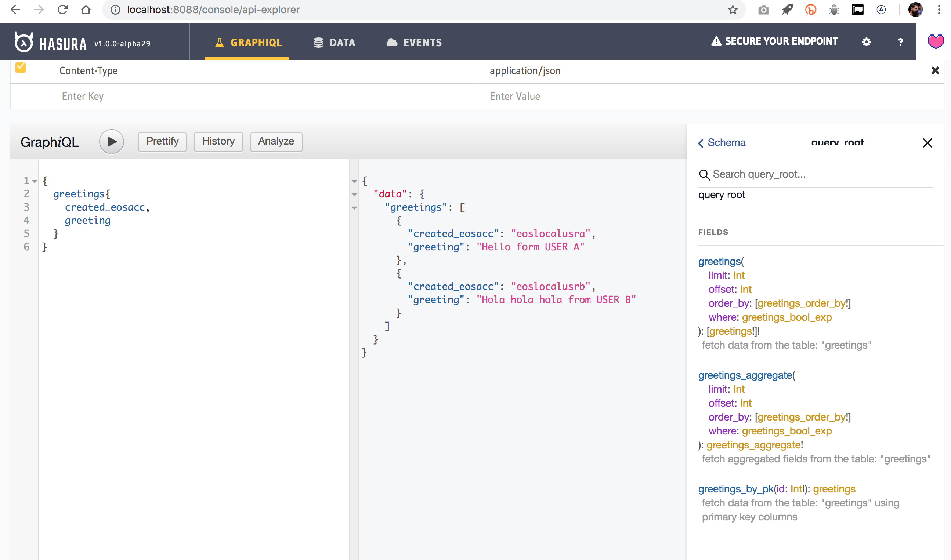951x560 pixels.
Task: Switch to the EVENTS tab
Action: click(x=414, y=43)
